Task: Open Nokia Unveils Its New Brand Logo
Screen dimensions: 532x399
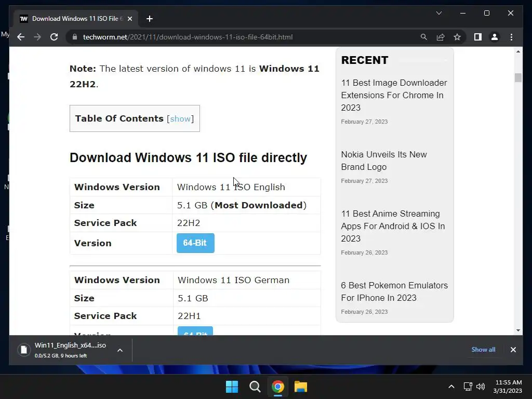Action: click(x=384, y=161)
